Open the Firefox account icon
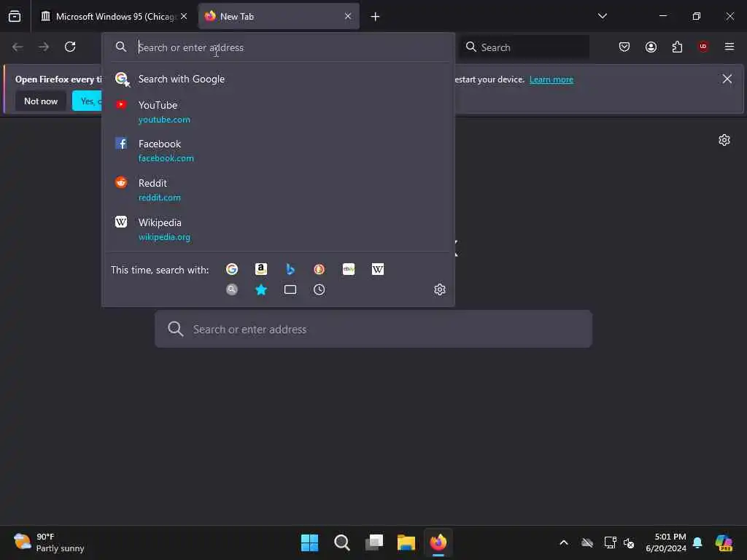The image size is (747, 560). click(651, 47)
